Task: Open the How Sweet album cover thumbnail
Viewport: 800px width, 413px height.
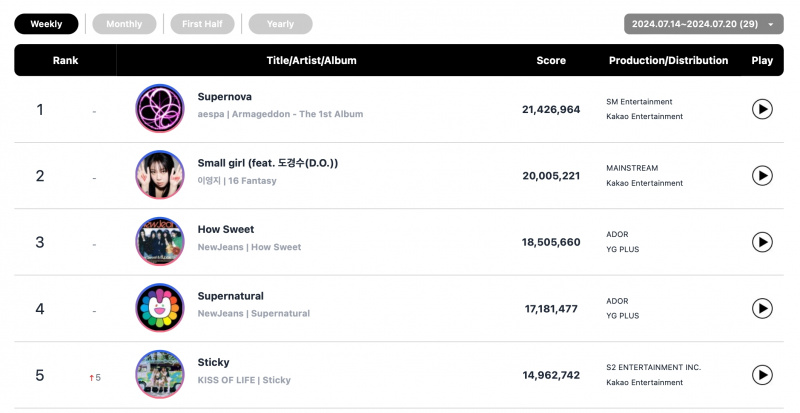Action: [160, 241]
